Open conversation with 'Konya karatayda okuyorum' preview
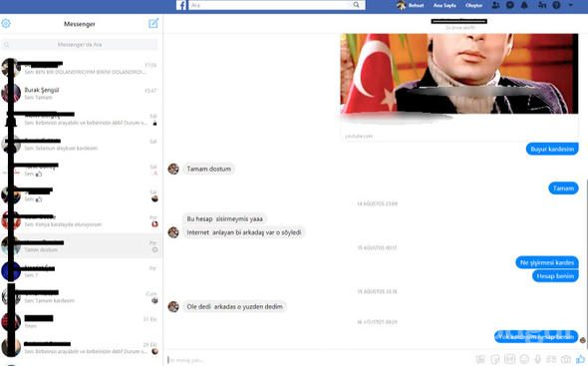 point(81,220)
